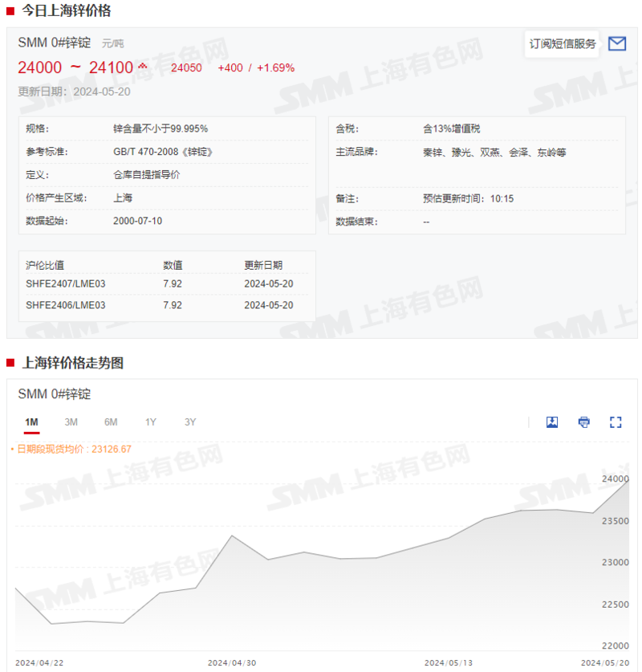Switch to the 3M time range tab
This screenshot has width=642, height=672.
[71, 422]
